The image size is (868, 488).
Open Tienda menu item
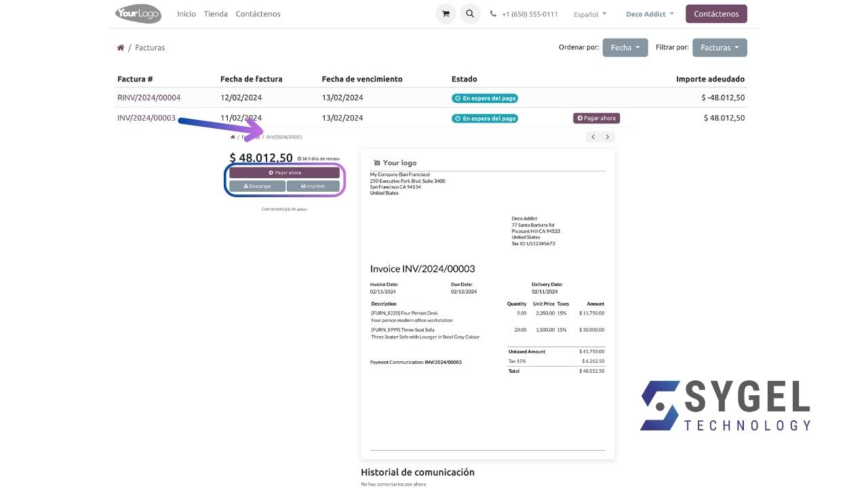(216, 14)
